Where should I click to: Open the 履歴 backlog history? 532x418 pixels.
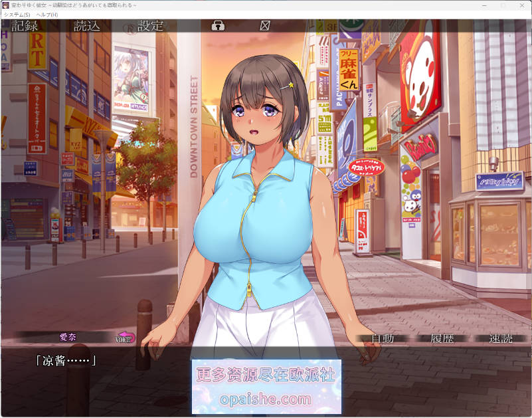[x=442, y=338]
